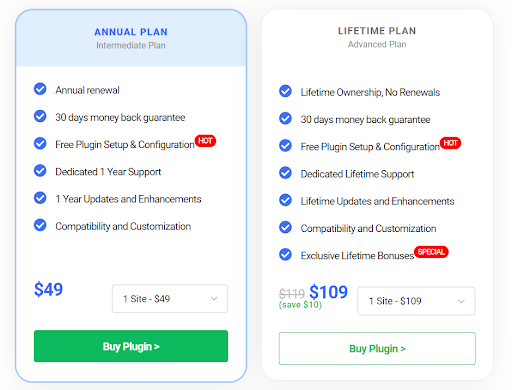Click the checkmark beside Lifetime Updates and Enhancements
The image size is (512, 390).
pyautogui.click(x=285, y=200)
